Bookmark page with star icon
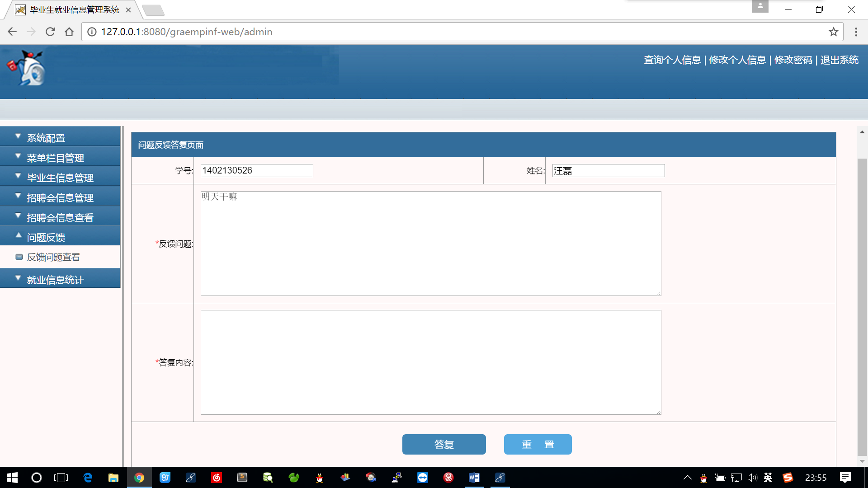Screen dimensions: 868x488 [x=833, y=32]
